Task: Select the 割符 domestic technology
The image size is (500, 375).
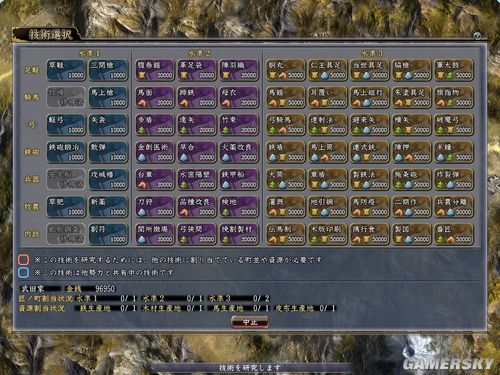Action: (108, 234)
